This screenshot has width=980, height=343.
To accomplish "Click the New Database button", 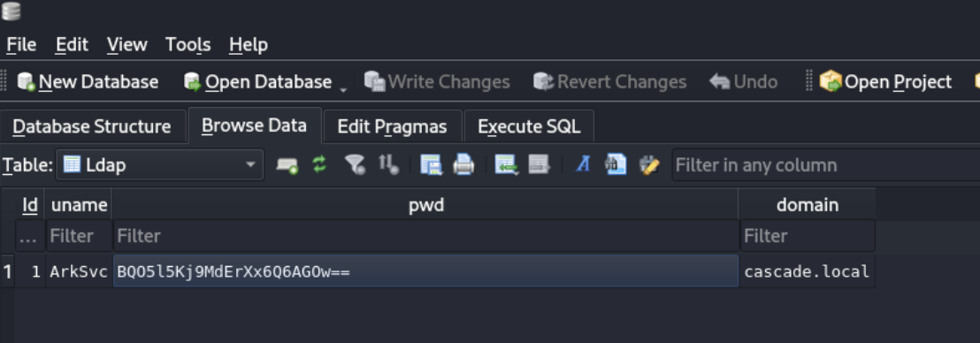I will coord(88,82).
